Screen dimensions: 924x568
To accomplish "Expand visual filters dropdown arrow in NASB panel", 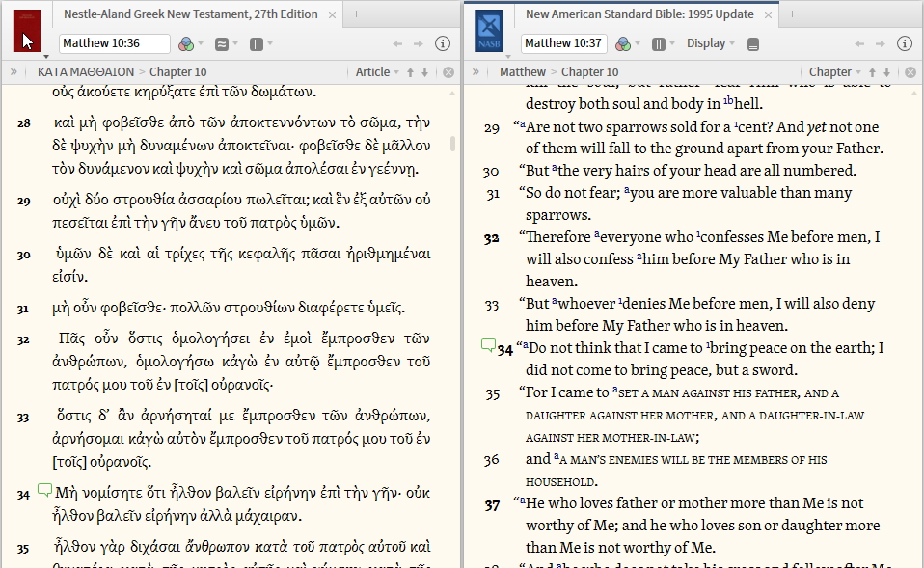I will (638, 43).
